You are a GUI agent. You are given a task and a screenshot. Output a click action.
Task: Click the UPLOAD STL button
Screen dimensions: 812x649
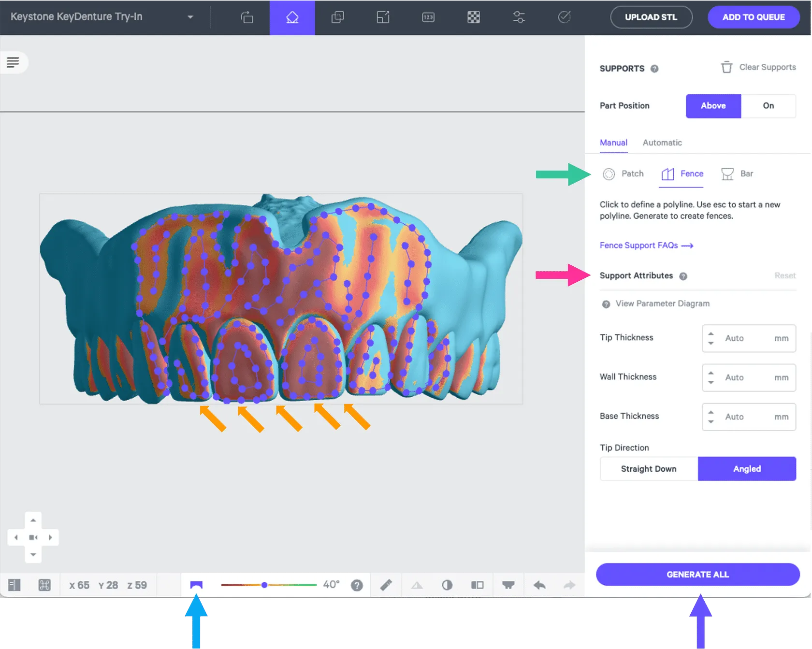tap(651, 17)
